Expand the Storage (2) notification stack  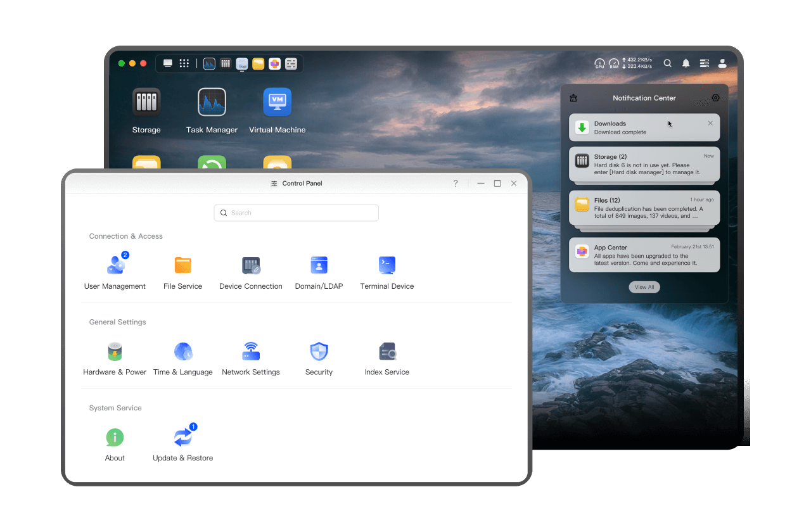pyautogui.click(x=644, y=165)
